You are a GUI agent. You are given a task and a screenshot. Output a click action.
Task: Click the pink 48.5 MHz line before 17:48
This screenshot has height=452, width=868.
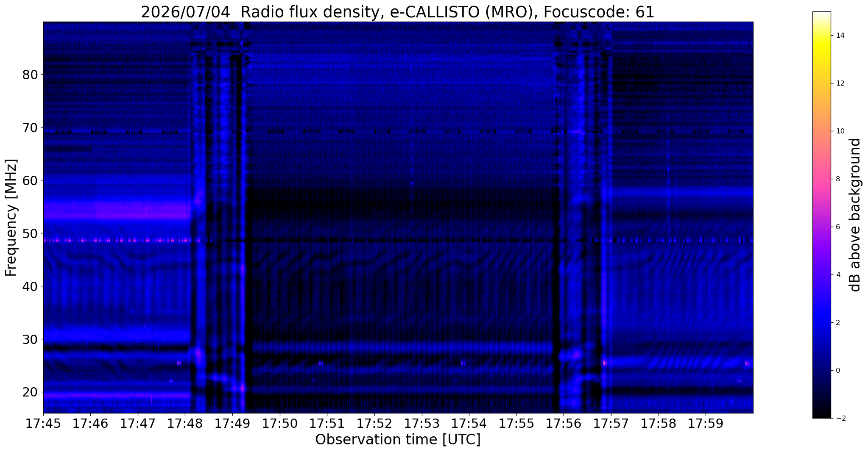click(x=117, y=240)
